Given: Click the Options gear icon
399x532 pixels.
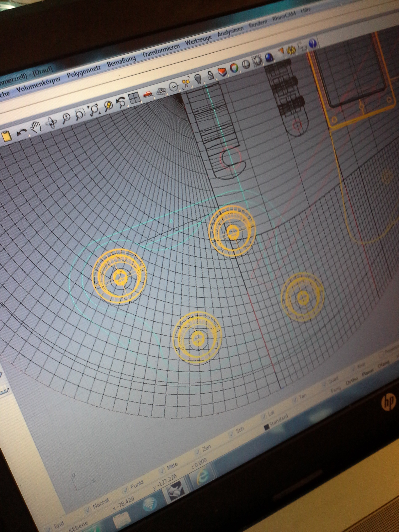Looking at the screenshot, I should (x=292, y=50).
